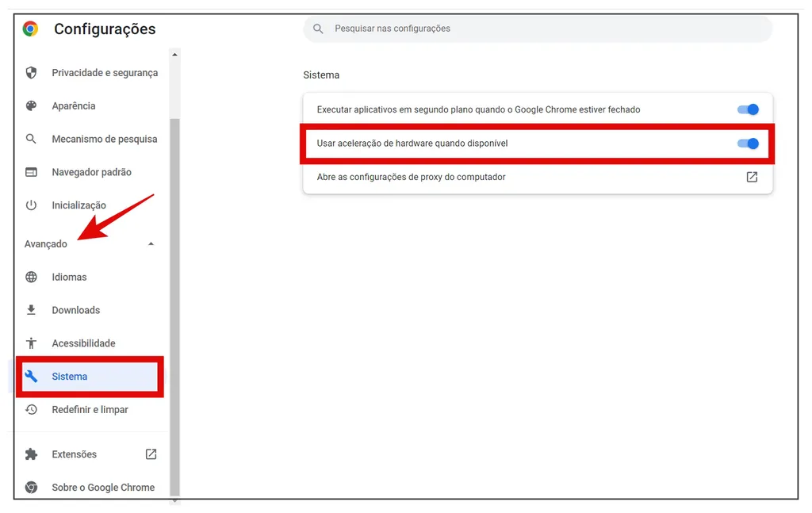Click the power icon for Inicialização
Image resolution: width=812 pixels, height=513 pixels.
click(x=31, y=205)
